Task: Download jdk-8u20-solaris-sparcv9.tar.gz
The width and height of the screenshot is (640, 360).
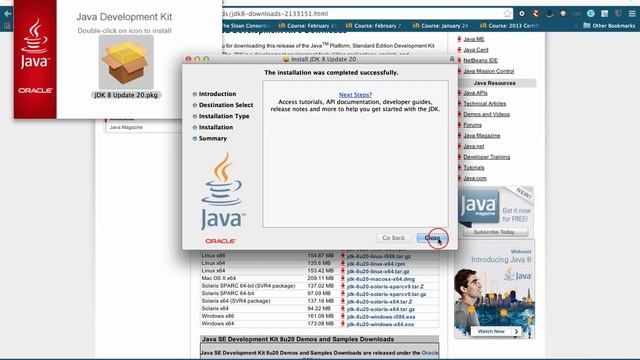Action: 387,294
